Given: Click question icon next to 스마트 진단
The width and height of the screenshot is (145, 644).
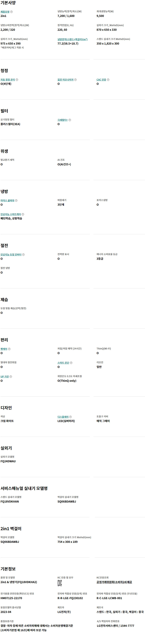Looking at the screenshot, I should click(x=71, y=363).
